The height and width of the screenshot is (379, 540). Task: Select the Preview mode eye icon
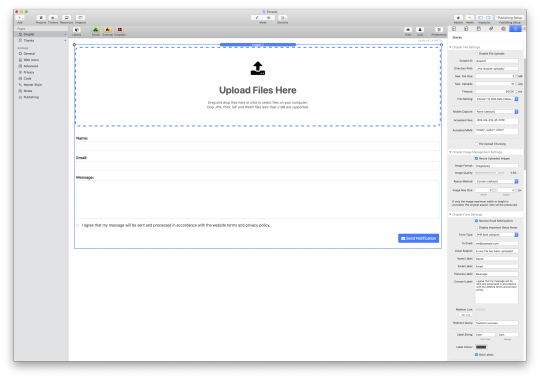[269, 18]
